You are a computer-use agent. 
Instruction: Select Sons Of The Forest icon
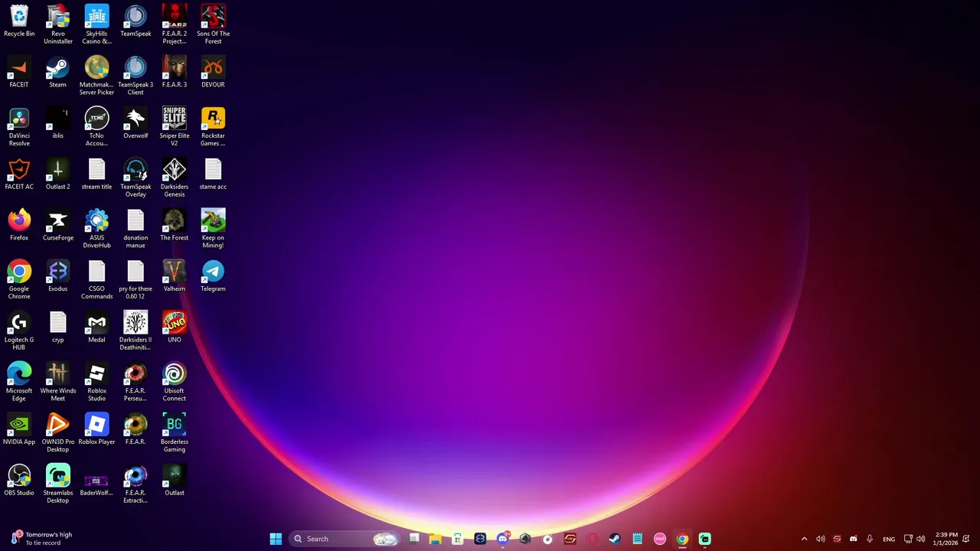213,24
